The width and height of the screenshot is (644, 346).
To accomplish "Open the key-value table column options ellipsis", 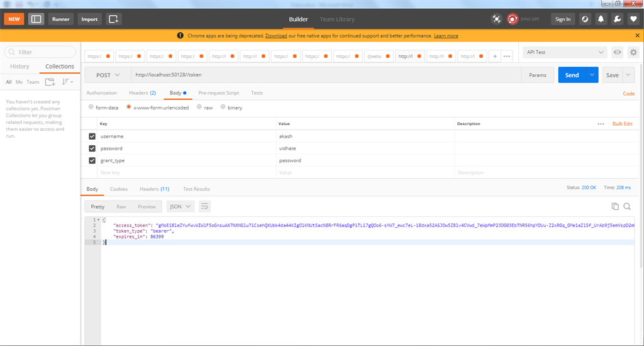I will 601,124.
